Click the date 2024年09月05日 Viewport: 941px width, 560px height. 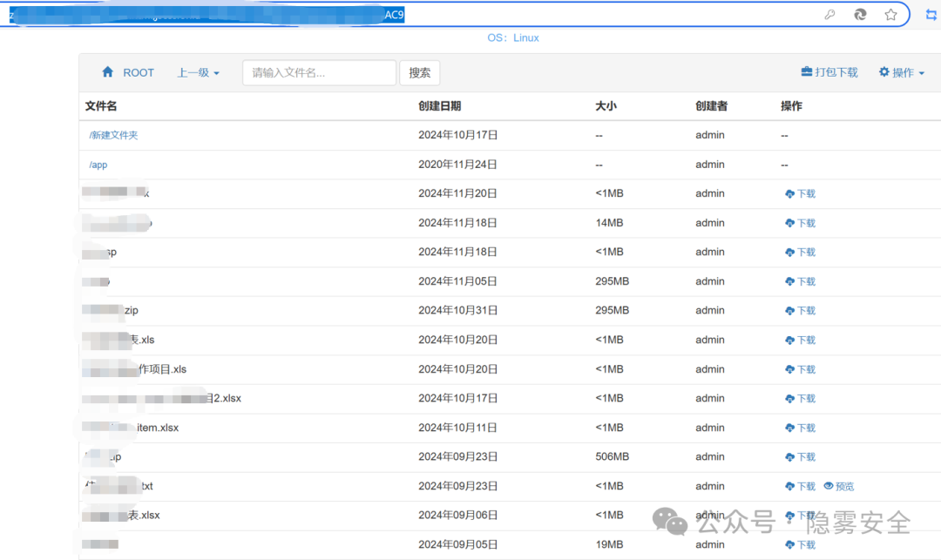(458, 544)
